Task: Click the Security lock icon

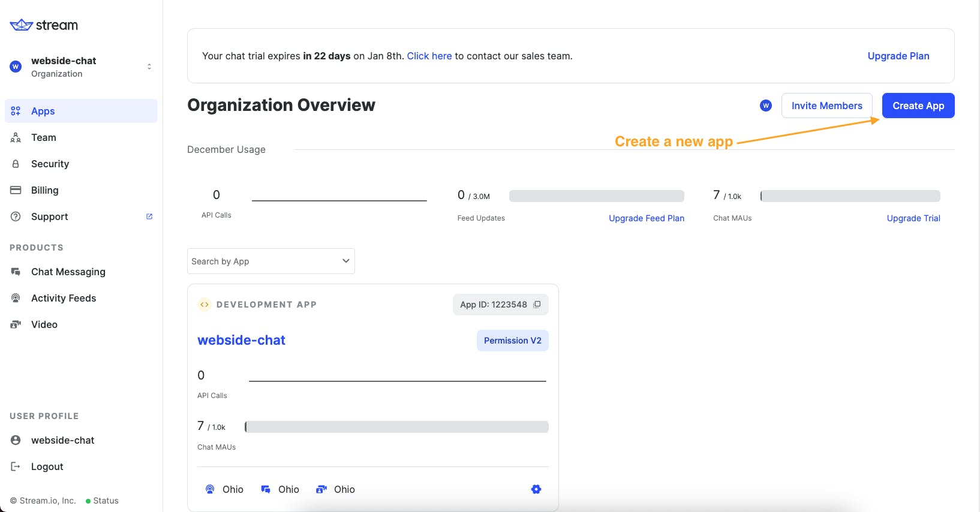Action: (x=16, y=164)
